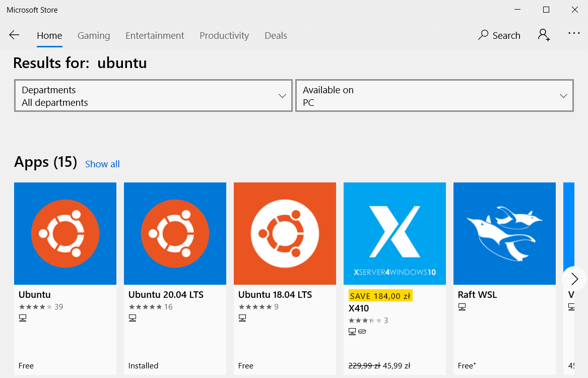Switch to the Entertainment tab

click(x=155, y=36)
